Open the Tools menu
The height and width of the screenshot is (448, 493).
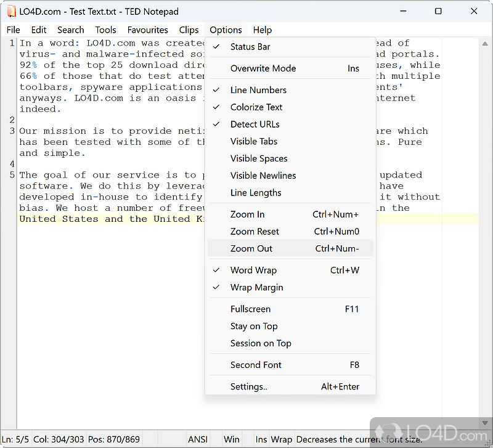[105, 30]
